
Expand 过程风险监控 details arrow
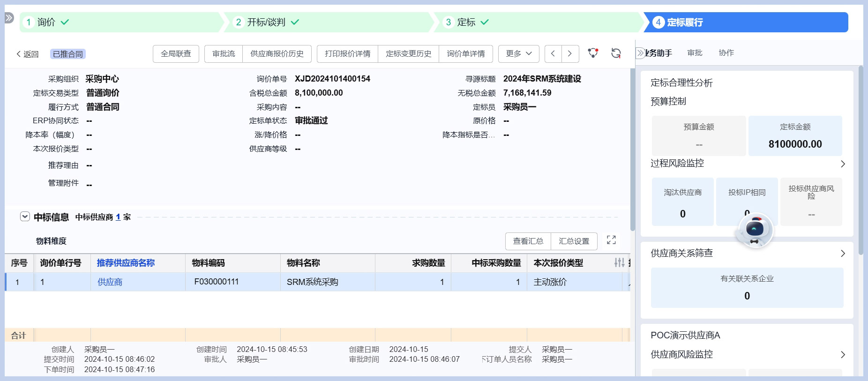coord(843,164)
